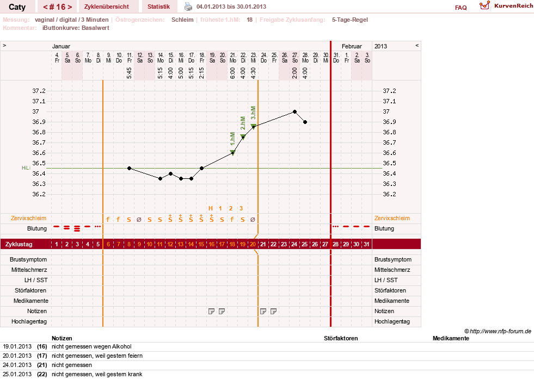Click heavy bleeding symbol on cycle day 3
This screenshot has height=392, width=534.
coord(77,228)
